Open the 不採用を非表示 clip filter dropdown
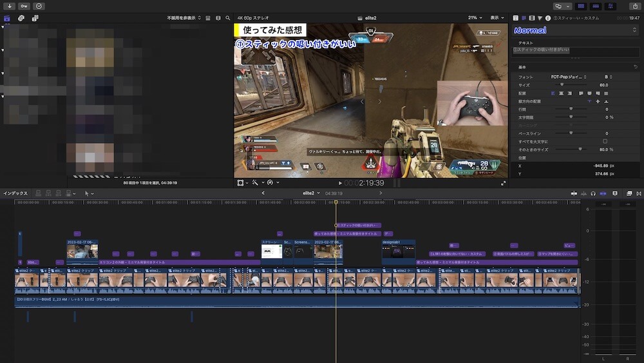Viewport: 644px width, 363px height. [184, 18]
